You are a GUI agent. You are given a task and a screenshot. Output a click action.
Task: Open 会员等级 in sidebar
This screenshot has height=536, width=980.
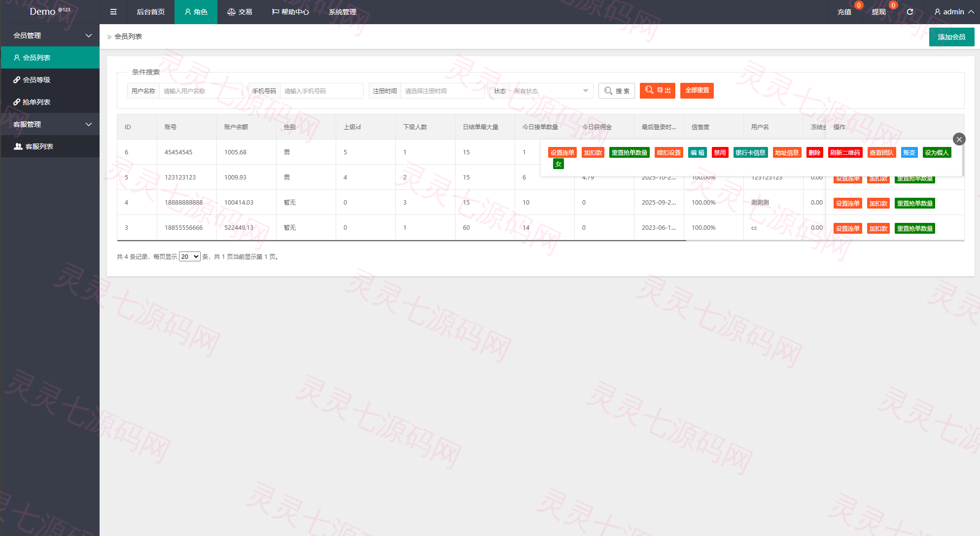click(50, 80)
